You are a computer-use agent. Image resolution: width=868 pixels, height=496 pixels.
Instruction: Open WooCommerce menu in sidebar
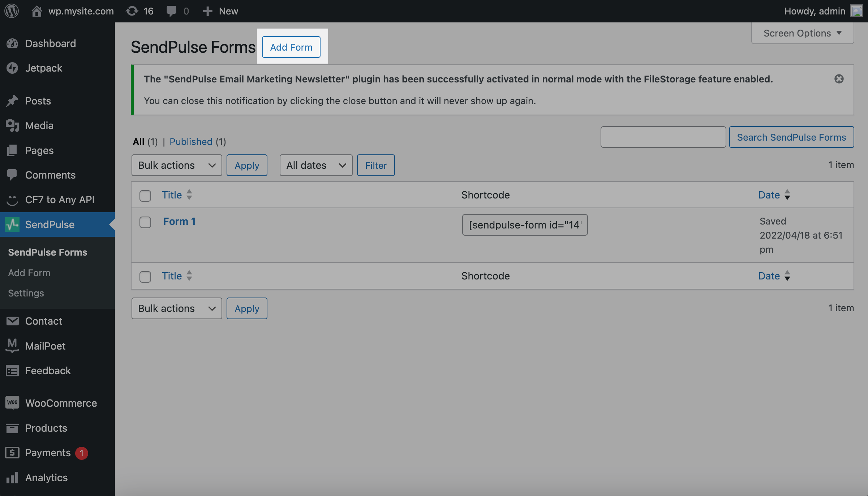[61, 403]
